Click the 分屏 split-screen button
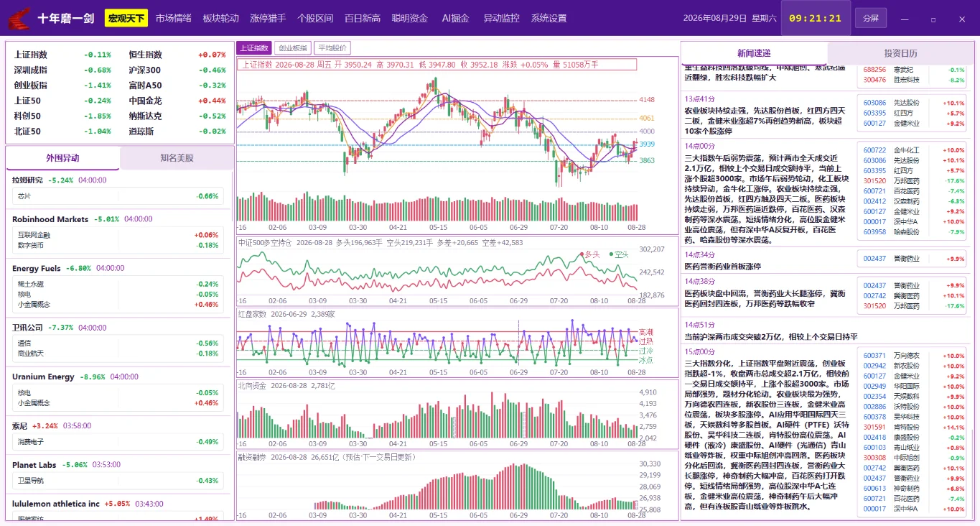 click(870, 18)
